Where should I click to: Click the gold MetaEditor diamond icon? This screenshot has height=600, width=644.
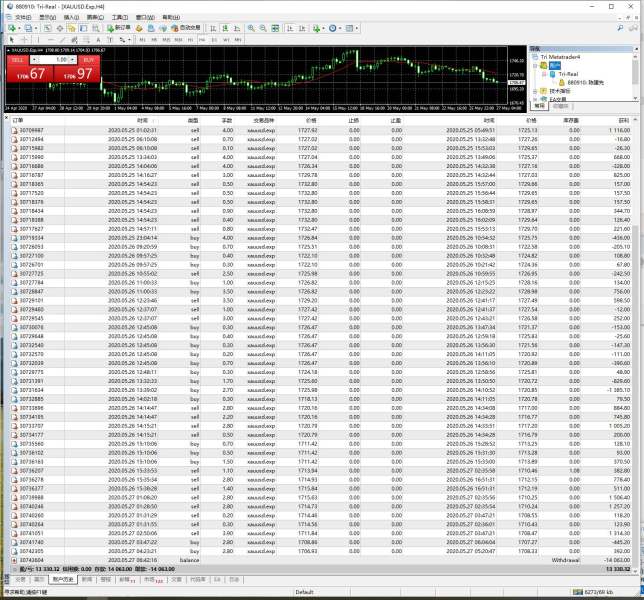[x=139, y=28]
